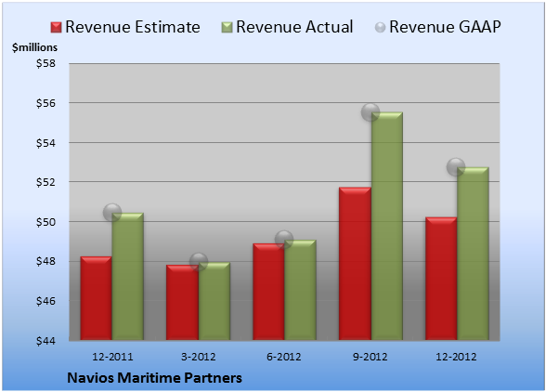
Task: Select the green actual bar for 12-2012
Action: 473,254
